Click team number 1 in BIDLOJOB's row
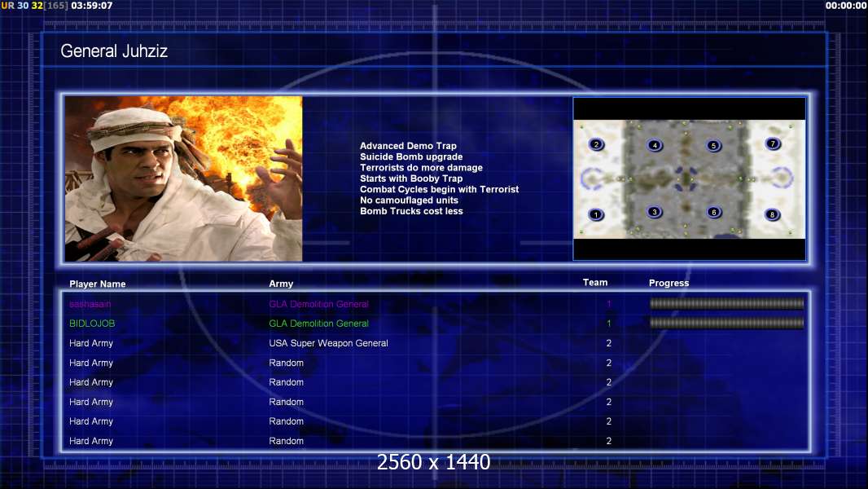868x489 pixels. [x=608, y=324]
